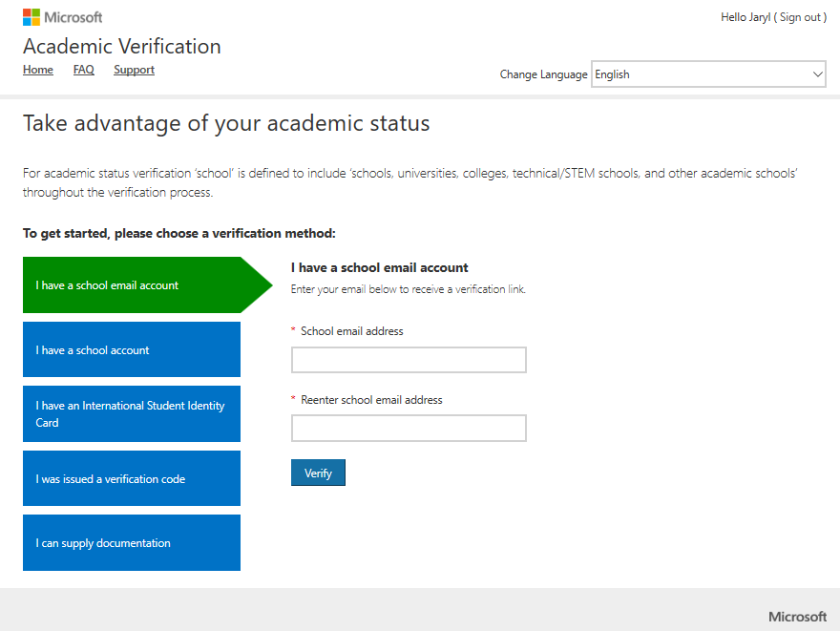
Task: Click the Microsoft four-color logo icon
Action: coord(31,17)
